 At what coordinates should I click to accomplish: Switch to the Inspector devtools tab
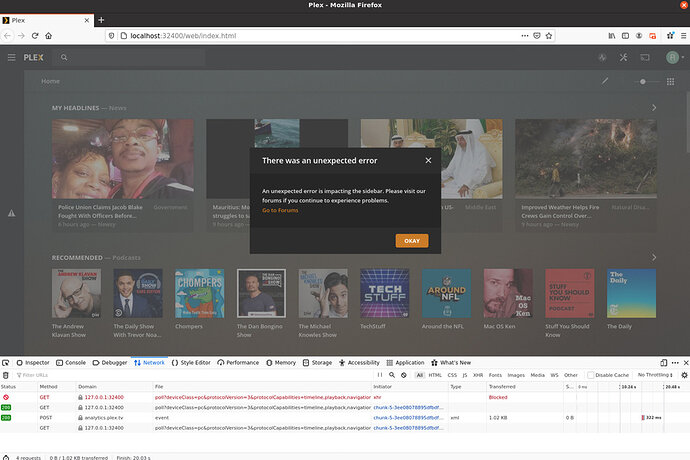[33, 363]
